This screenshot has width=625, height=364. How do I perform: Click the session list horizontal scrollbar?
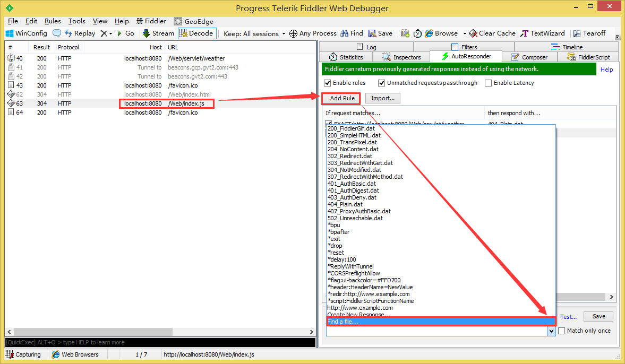click(x=93, y=332)
